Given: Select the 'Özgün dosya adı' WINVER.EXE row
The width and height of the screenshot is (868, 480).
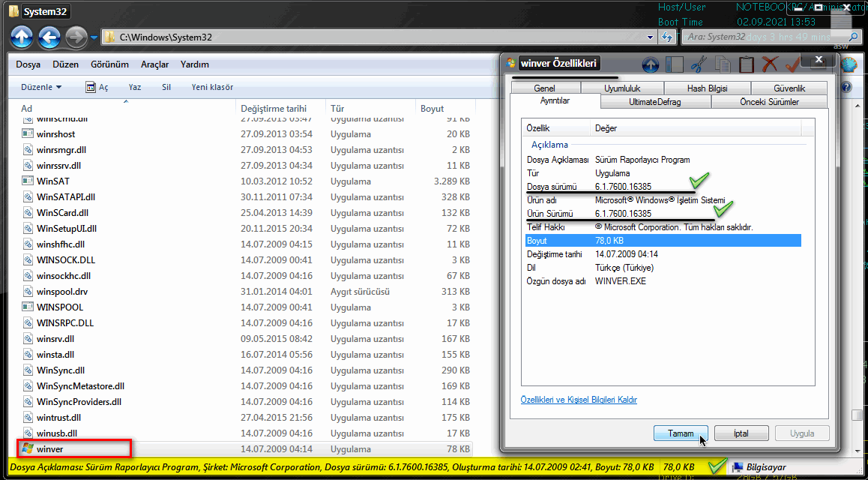Looking at the screenshot, I should tap(663, 280).
